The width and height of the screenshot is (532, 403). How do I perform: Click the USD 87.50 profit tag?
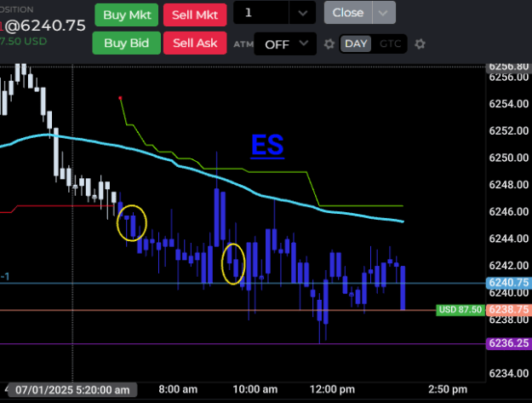coord(460,309)
